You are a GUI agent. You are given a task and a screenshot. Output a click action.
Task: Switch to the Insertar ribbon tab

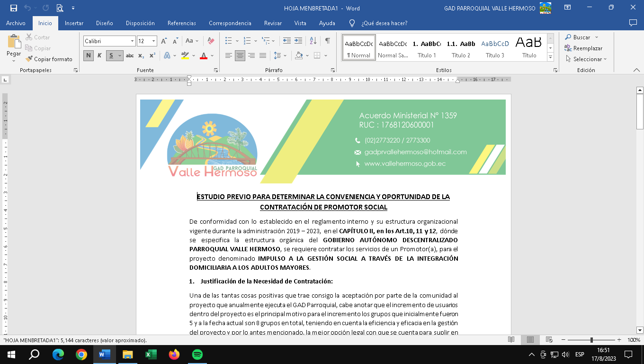tap(74, 23)
